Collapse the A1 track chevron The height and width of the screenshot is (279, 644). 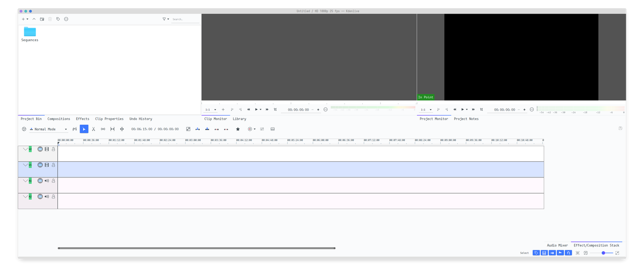coord(25,180)
